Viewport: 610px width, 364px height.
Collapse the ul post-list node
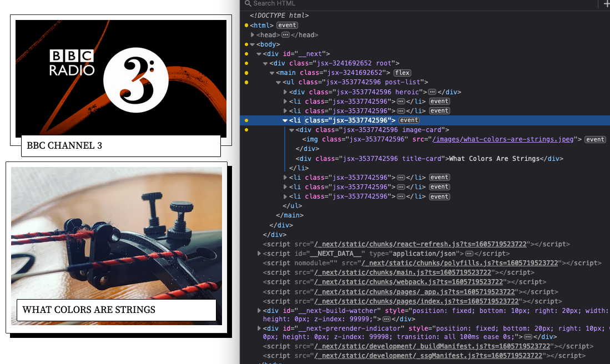coord(278,83)
